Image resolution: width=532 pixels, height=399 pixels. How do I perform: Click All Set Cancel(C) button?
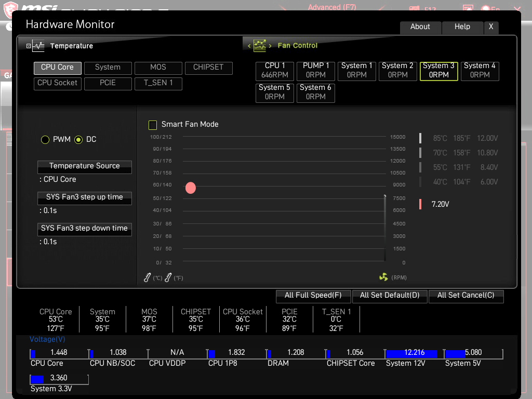(x=466, y=296)
